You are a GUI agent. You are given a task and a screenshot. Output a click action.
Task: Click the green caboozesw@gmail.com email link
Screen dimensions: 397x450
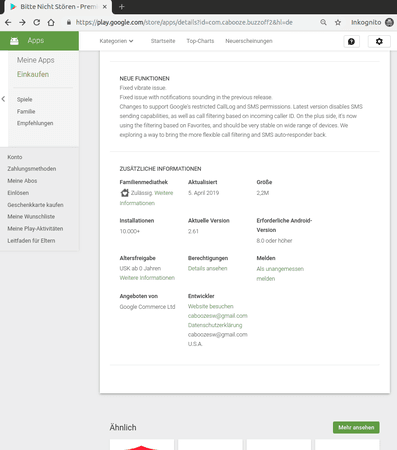(218, 316)
